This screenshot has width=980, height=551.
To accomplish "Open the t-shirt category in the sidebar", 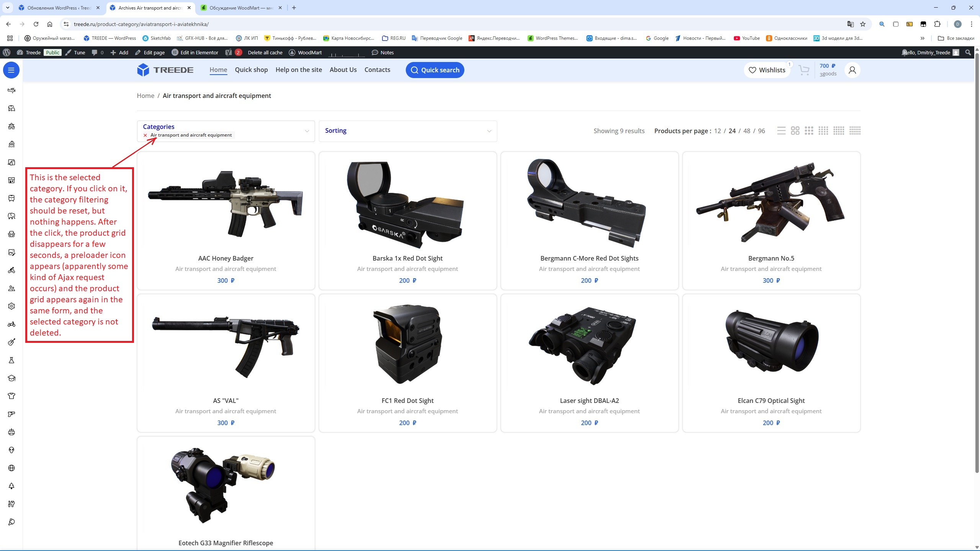I will [x=11, y=396].
